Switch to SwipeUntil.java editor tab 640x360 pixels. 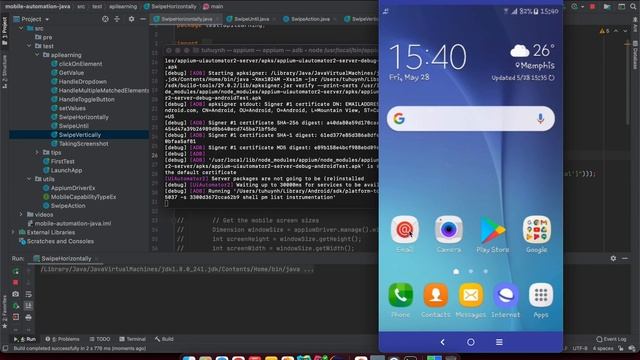[x=251, y=19]
